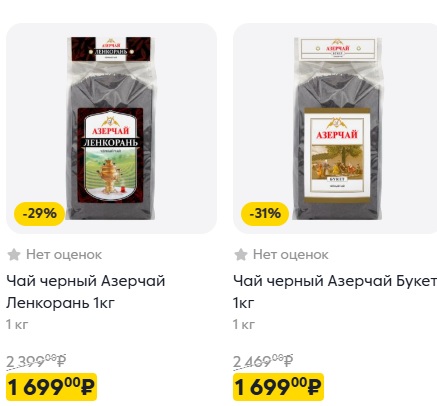437x406 pixels.
Task: Click the samovar label on the Ленкорань package
Action: (x=111, y=155)
